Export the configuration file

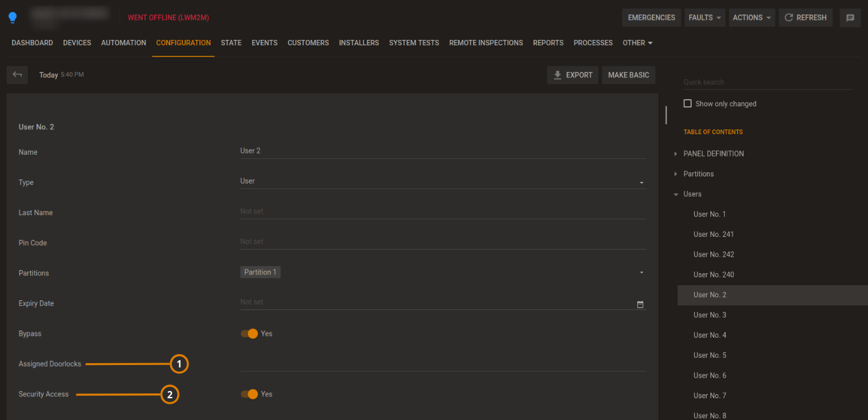pyautogui.click(x=573, y=75)
